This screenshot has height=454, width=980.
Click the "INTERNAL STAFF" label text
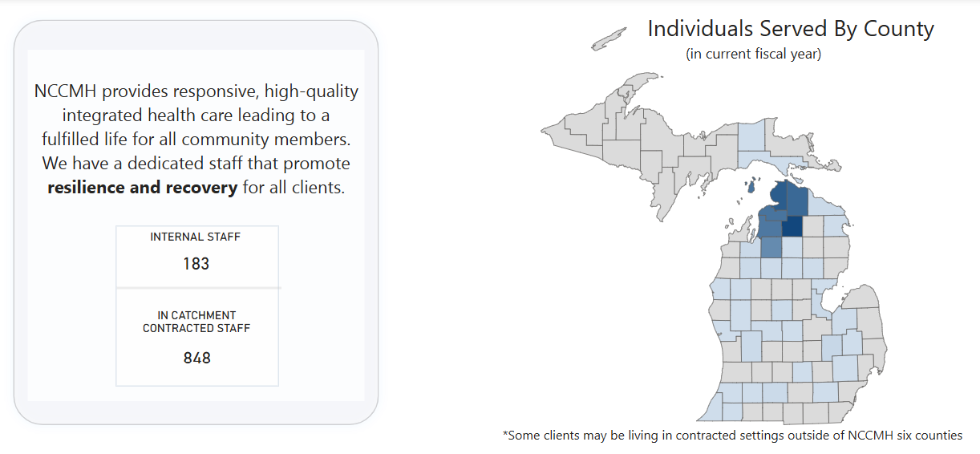pos(196,237)
